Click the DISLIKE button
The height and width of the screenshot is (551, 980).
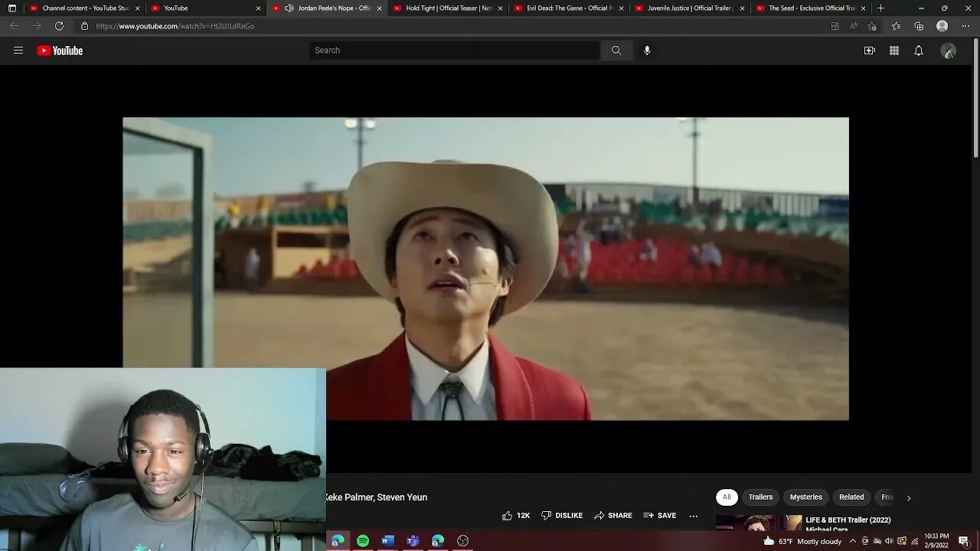562,516
